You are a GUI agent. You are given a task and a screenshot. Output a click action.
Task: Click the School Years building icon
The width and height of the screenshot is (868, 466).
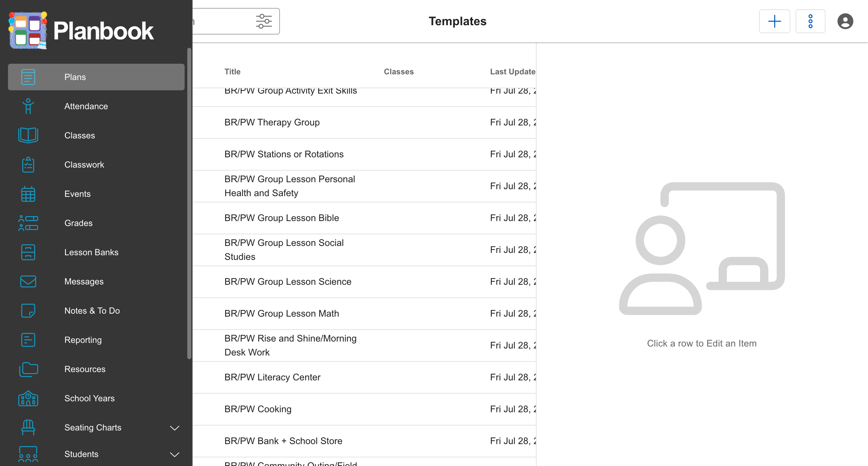pyautogui.click(x=28, y=398)
